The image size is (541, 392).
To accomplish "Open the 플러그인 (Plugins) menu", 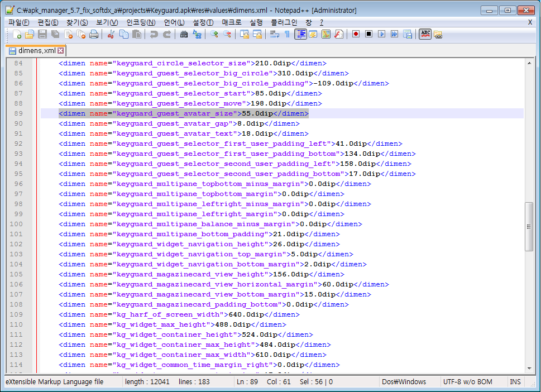I will coord(284,22).
